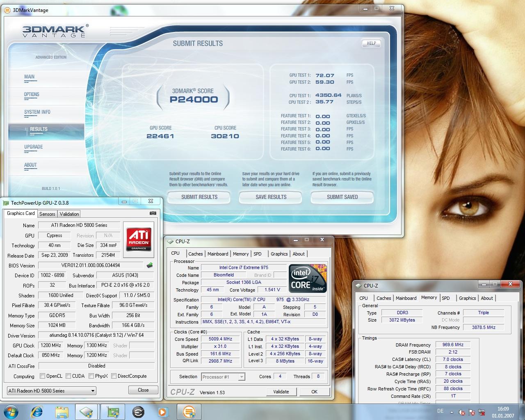Screen dimensions: 525x420
Task: Switch to CPU-Z taskbar chip icon
Action: pos(87,411)
